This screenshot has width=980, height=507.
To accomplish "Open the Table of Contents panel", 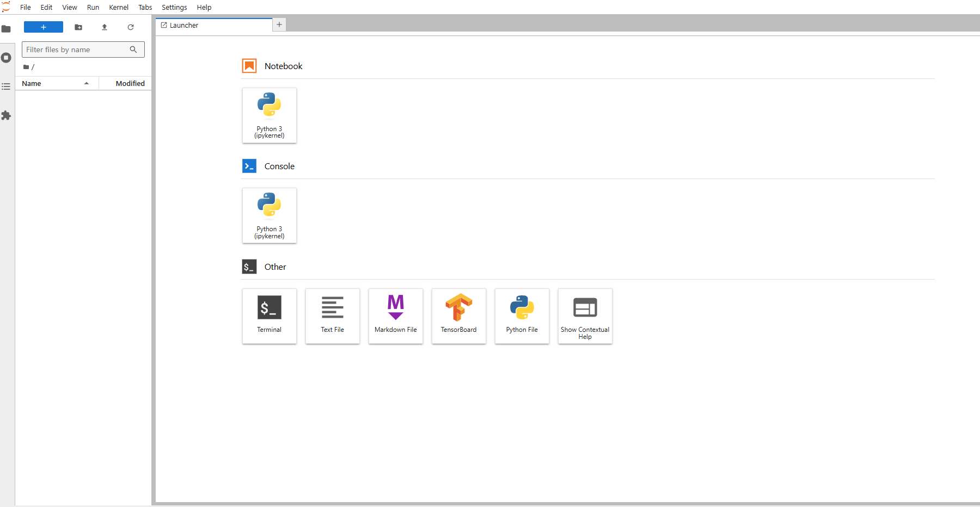I will click(6, 86).
